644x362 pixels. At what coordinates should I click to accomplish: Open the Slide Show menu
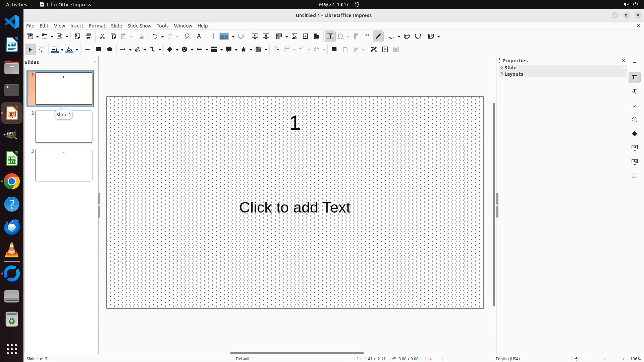pos(139,26)
